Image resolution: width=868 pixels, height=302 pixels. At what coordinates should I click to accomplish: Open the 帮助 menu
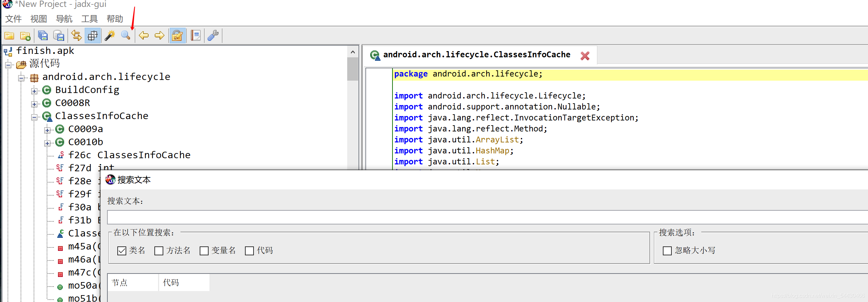pos(115,19)
